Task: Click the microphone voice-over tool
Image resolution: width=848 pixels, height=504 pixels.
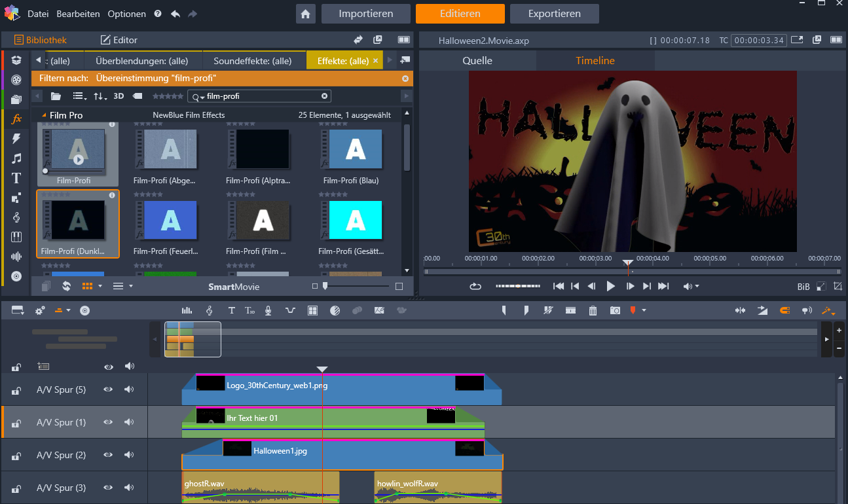Action: point(268,310)
